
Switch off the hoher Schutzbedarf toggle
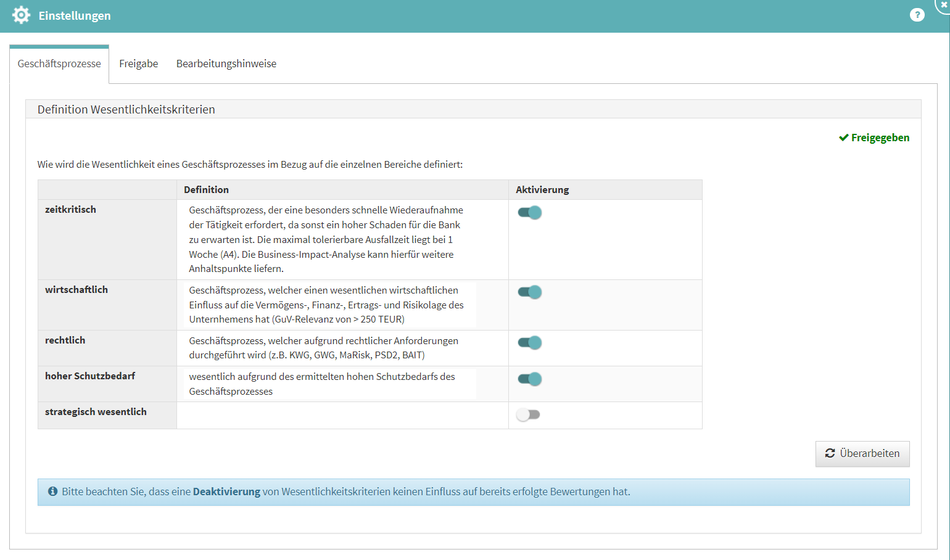529,379
